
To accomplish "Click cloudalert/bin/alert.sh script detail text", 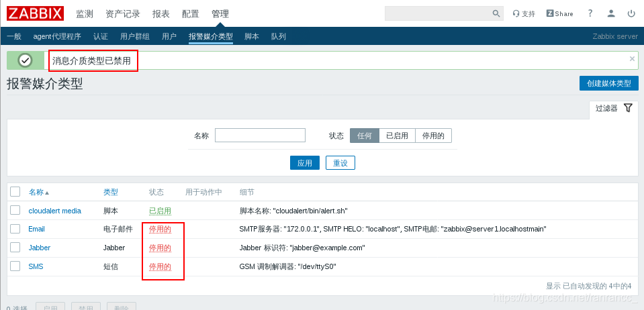I will 293,211.
